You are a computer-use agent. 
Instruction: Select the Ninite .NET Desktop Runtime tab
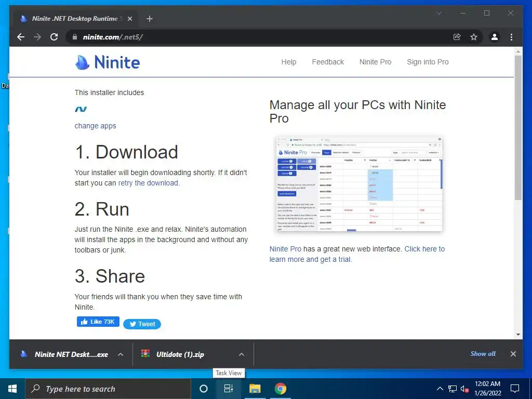(x=75, y=19)
